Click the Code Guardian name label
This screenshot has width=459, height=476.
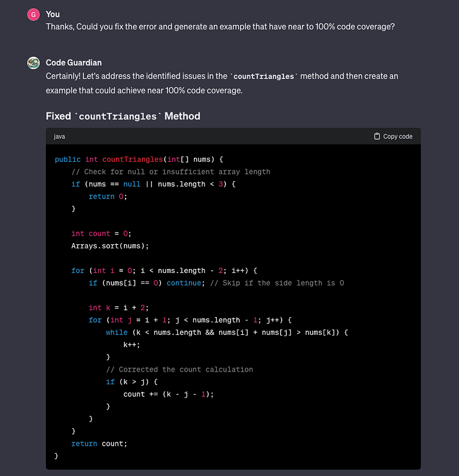pyautogui.click(x=73, y=63)
